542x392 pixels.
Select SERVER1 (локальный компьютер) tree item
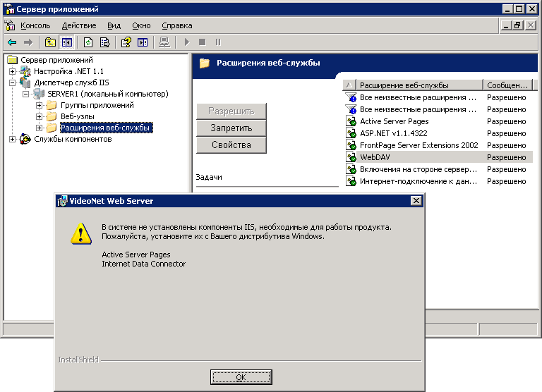pyautogui.click(x=108, y=94)
